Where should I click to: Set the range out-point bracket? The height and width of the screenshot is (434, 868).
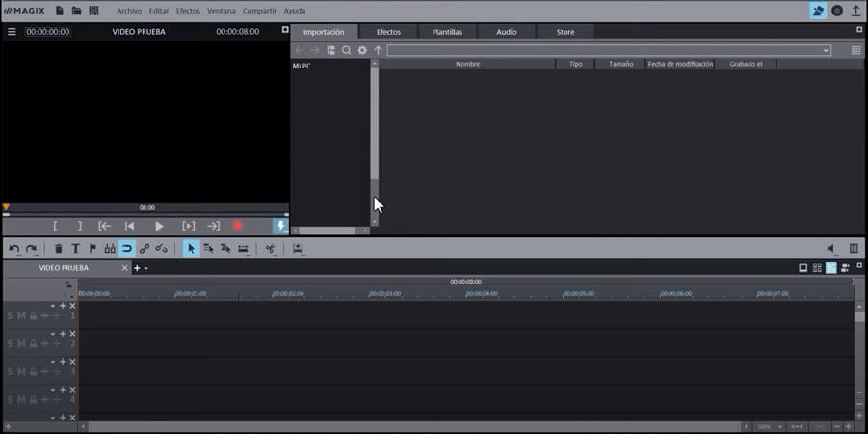pos(80,226)
